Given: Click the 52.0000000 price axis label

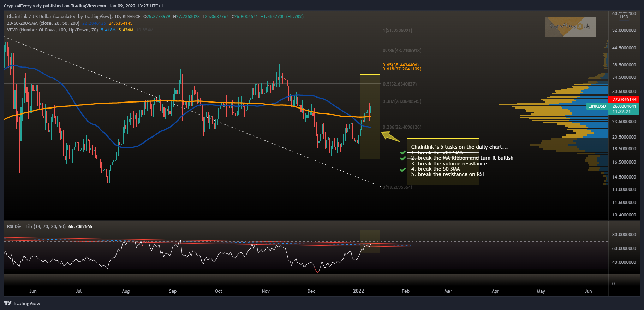Looking at the screenshot, I should pyautogui.click(x=624, y=30).
